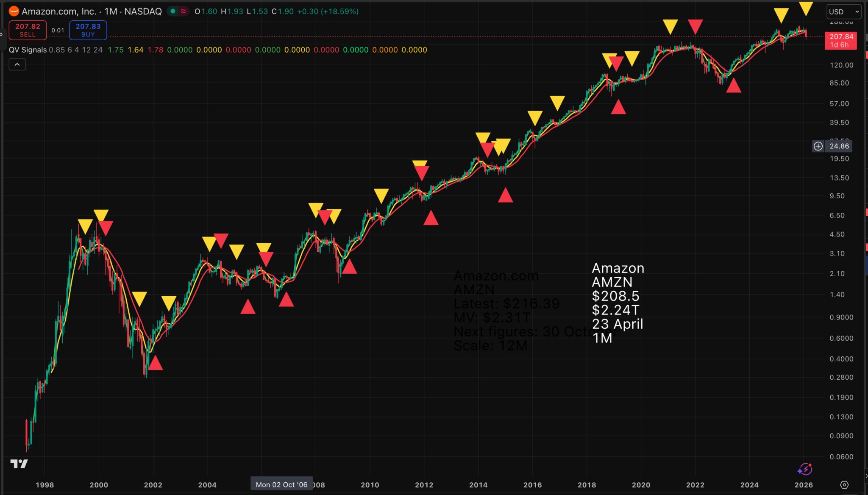Image resolution: width=868 pixels, height=495 pixels.
Task: Toggle the green market status dot
Action: [173, 11]
